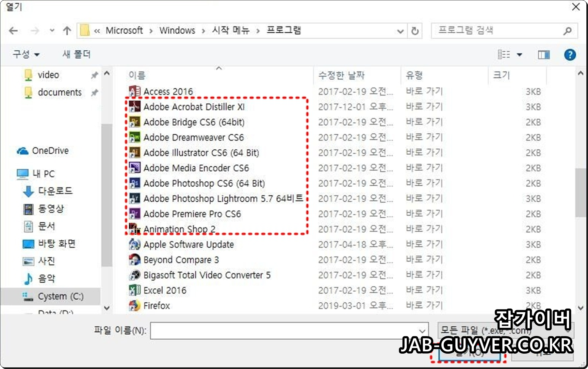Image resolution: width=588 pixels, height=369 pixels.
Task: Open the 모든 파일 file type dropdown
Action: click(x=506, y=330)
